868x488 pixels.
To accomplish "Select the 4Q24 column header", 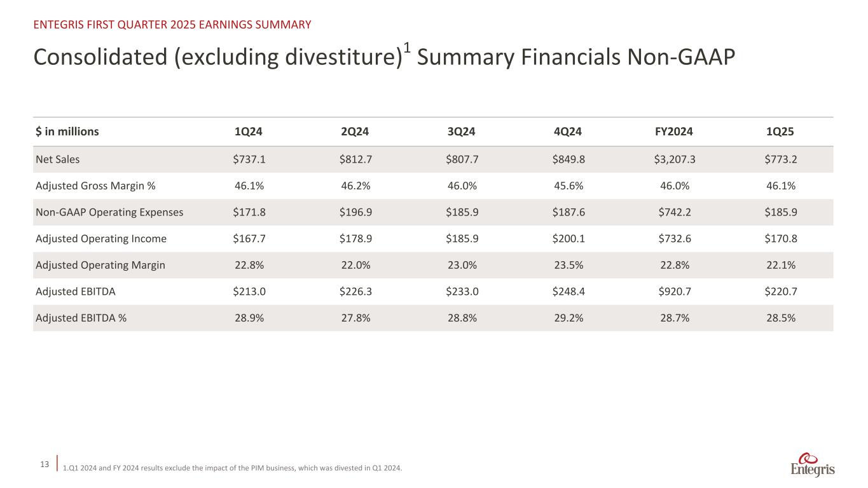I will coord(568,132).
